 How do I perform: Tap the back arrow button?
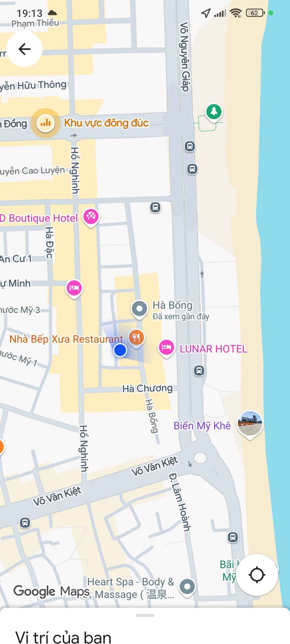click(25, 49)
